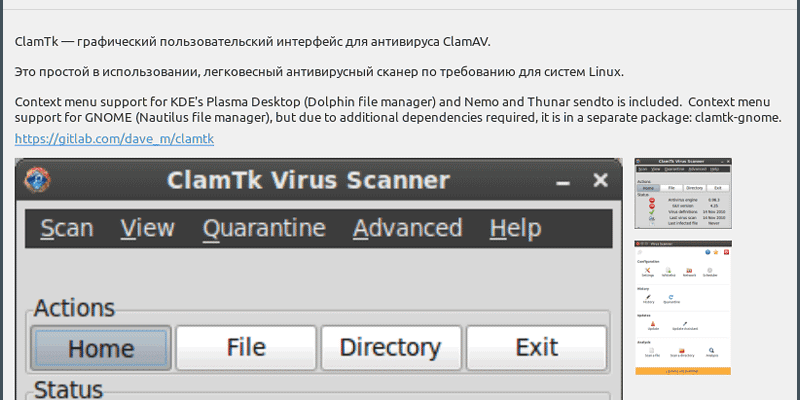Click the large File button under Actions
800x400 pixels.
[x=246, y=348]
